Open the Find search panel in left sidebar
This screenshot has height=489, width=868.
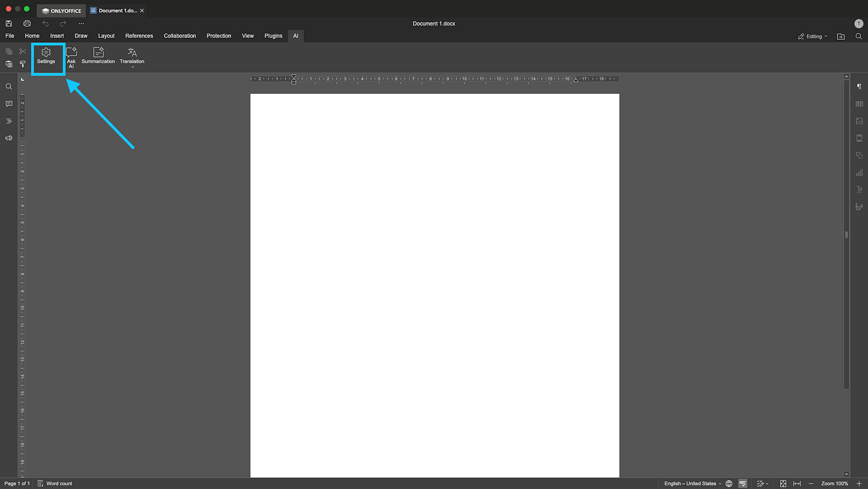coord(9,87)
